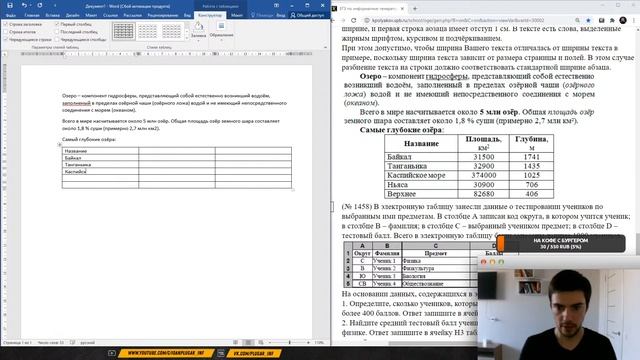
Task: Click the Помощник lightbulb search box
Action: point(262,15)
